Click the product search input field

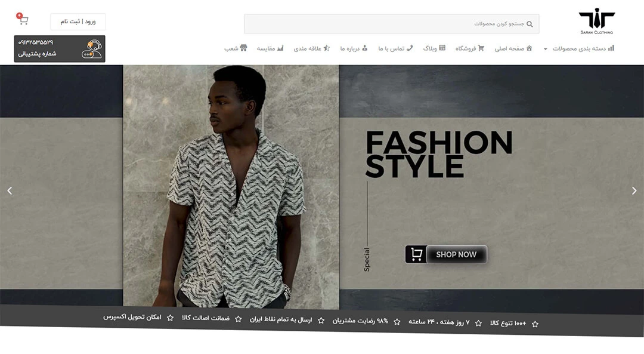pos(388,24)
